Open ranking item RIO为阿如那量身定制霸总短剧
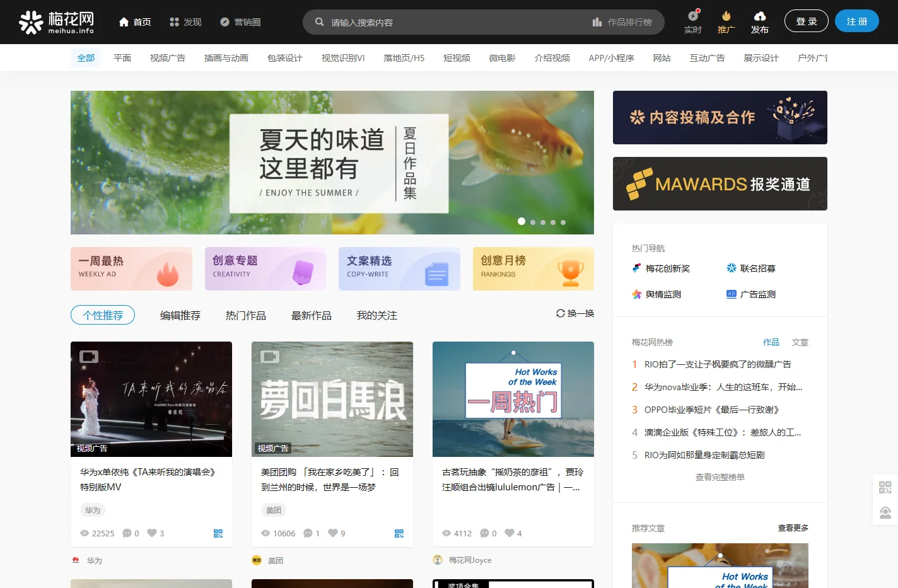 (704, 455)
